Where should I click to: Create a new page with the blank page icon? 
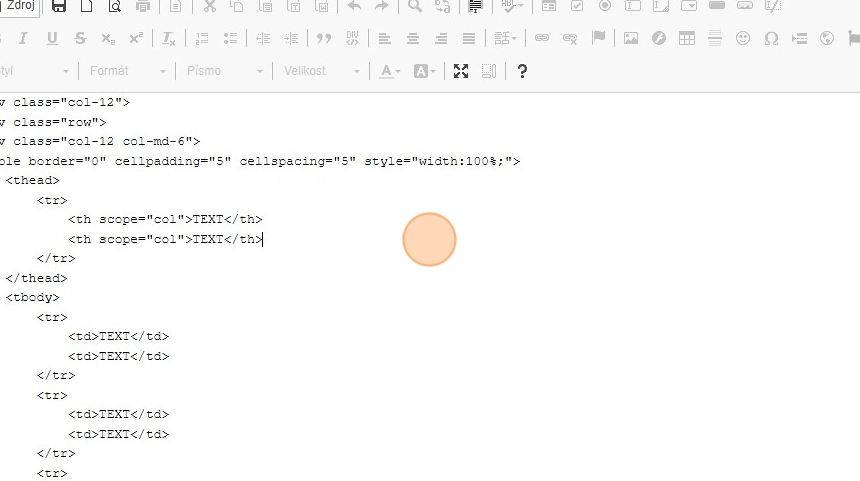87,6
